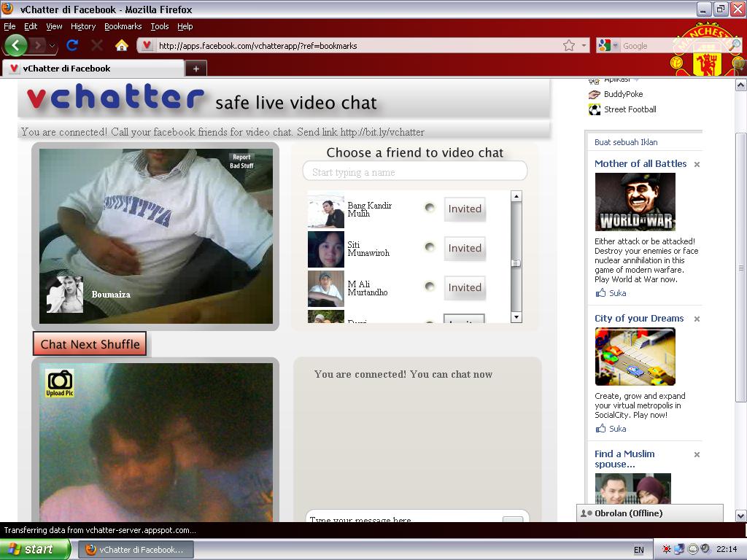Click the page vertical scrollbar thumb

[741, 268]
